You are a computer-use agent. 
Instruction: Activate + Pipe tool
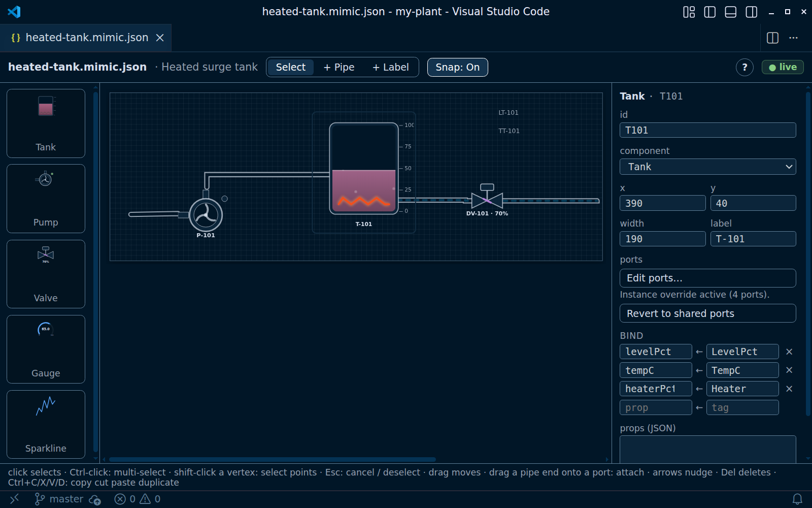click(339, 67)
